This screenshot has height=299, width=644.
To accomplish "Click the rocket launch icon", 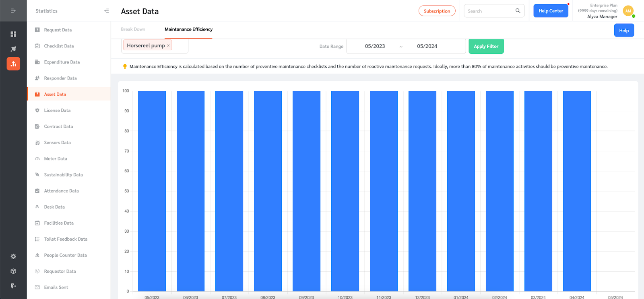I will click(x=13, y=49).
